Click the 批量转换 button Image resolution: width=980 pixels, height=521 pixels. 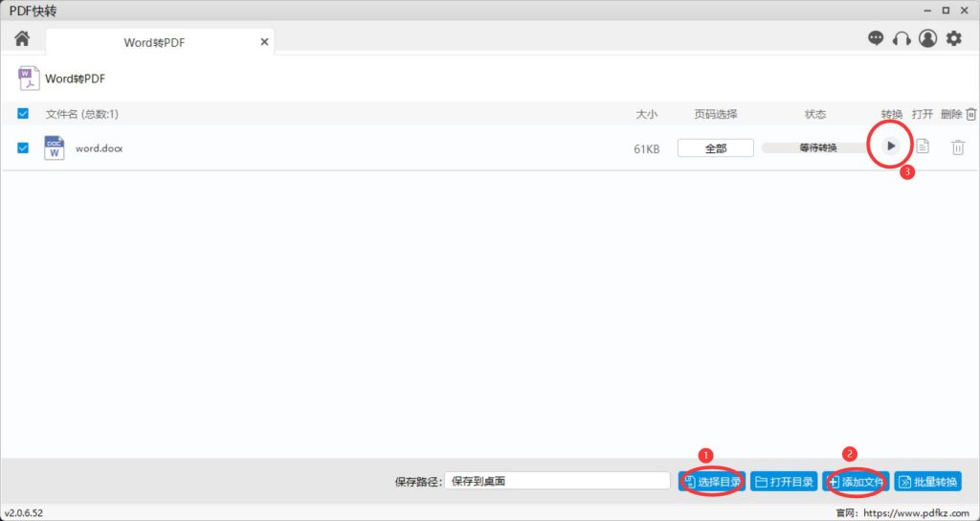point(928,482)
